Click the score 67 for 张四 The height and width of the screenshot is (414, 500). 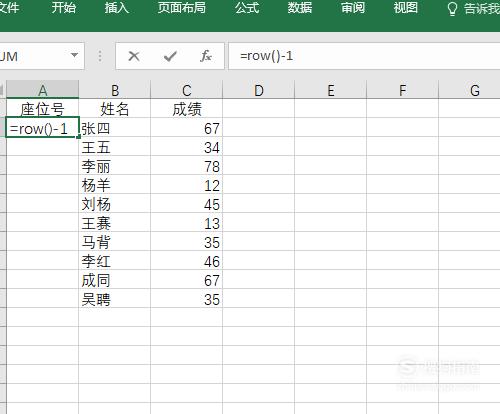tap(187, 127)
